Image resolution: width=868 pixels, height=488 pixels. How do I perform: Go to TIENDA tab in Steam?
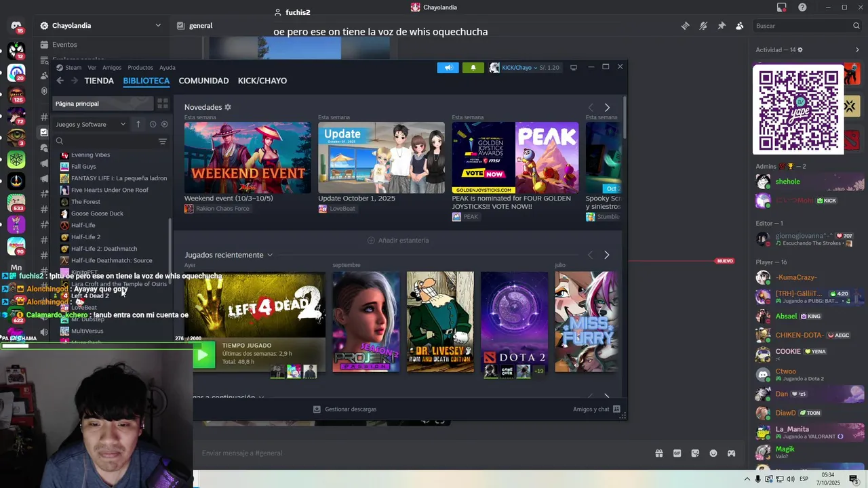click(x=99, y=81)
